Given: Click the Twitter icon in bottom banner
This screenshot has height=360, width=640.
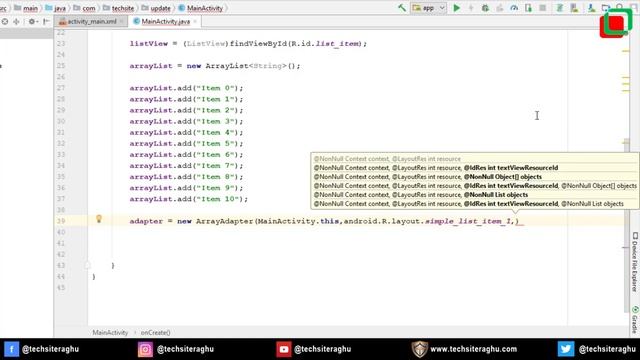Looking at the screenshot, I should (566, 349).
